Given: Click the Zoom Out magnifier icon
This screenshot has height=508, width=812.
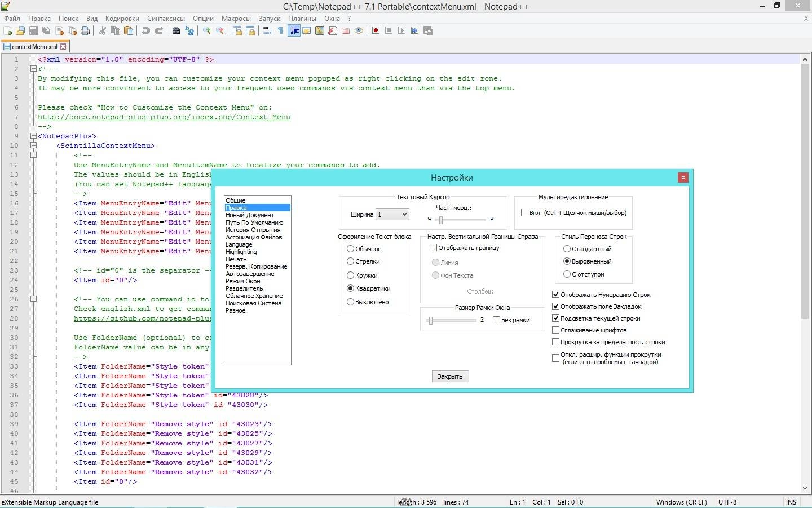Looking at the screenshot, I should (220, 30).
